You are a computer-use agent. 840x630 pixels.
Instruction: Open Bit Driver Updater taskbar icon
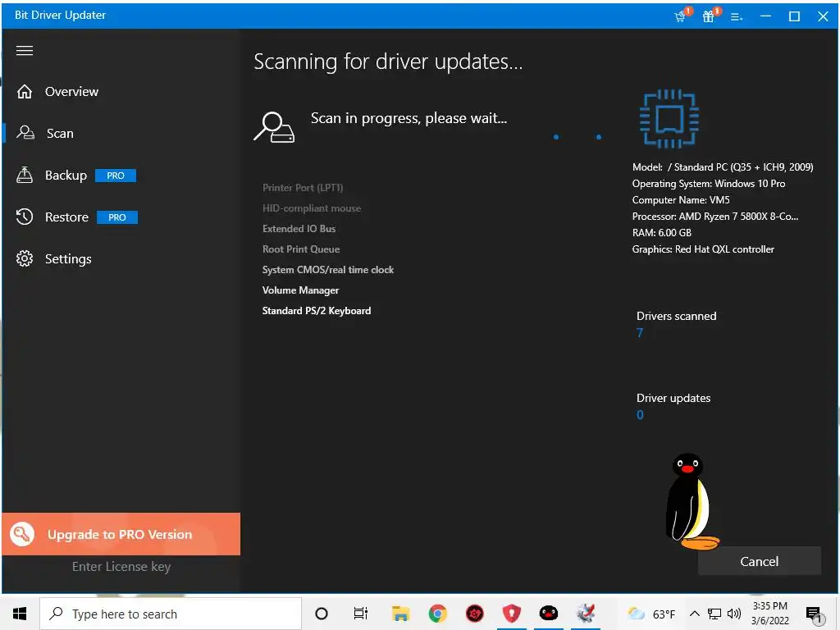[586, 614]
